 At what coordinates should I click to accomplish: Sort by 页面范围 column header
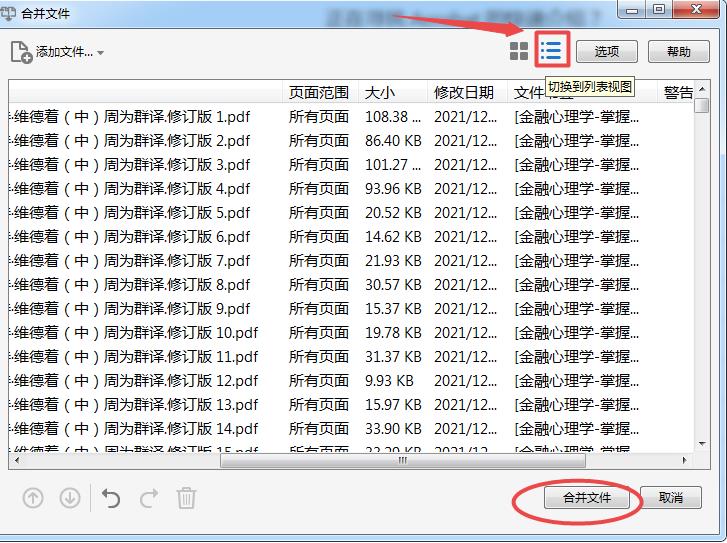click(x=318, y=92)
